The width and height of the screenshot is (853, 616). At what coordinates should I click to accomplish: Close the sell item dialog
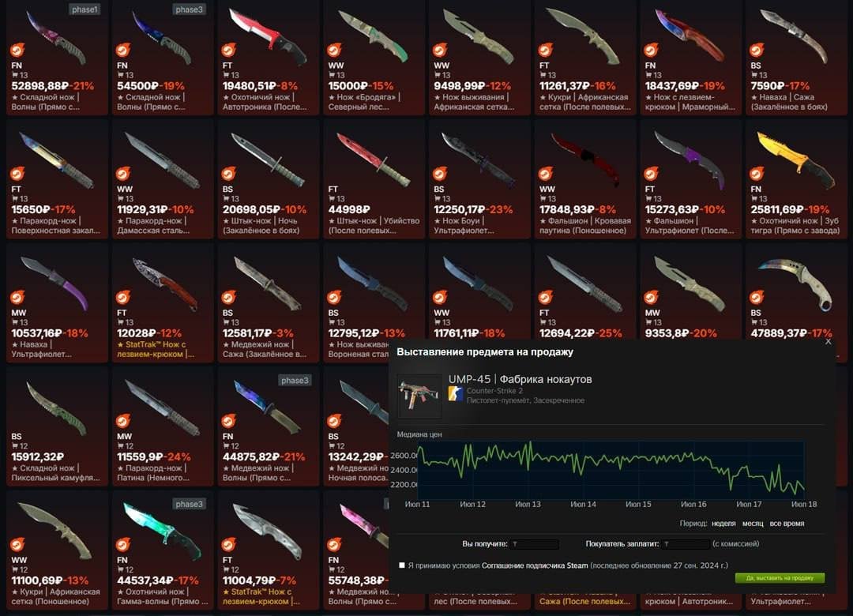[x=828, y=342]
